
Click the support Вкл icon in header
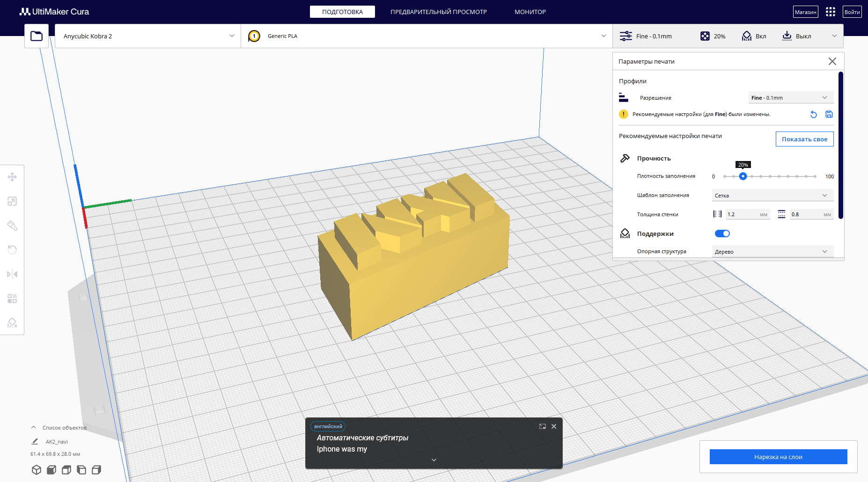747,36
